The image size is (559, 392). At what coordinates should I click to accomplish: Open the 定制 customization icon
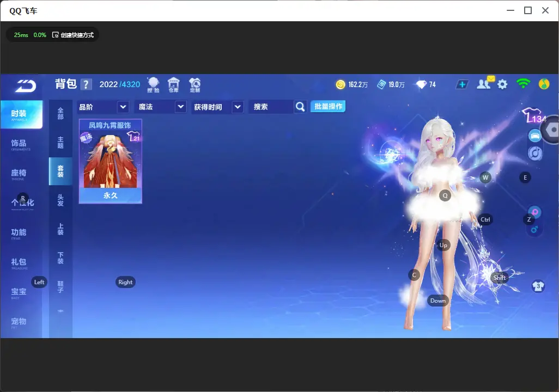coord(195,85)
